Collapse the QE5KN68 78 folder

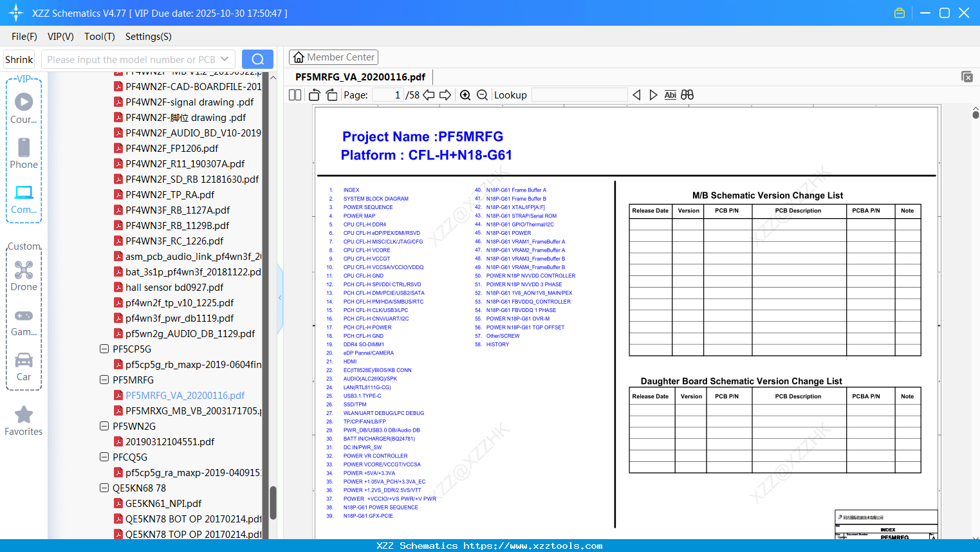pos(104,488)
